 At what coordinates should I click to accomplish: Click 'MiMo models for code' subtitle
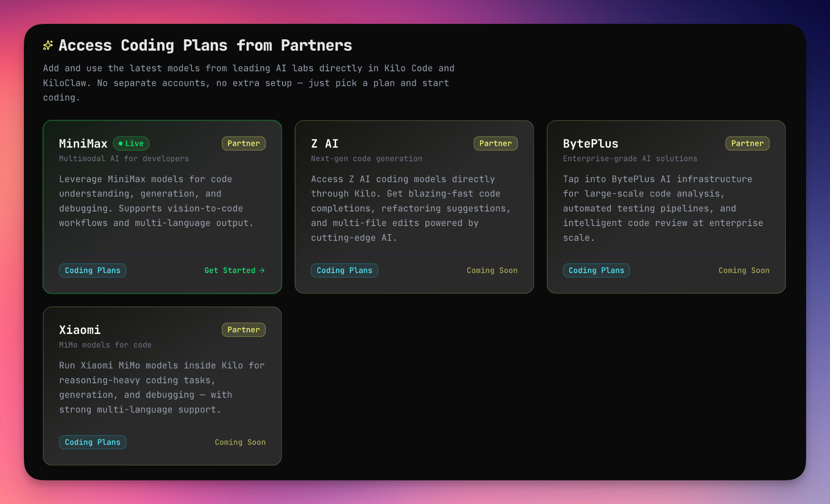click(x=105, y=345)
